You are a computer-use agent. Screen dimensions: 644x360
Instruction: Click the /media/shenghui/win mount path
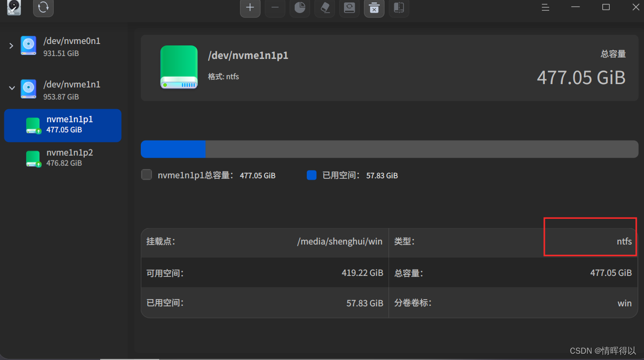[x=340, y=242]
